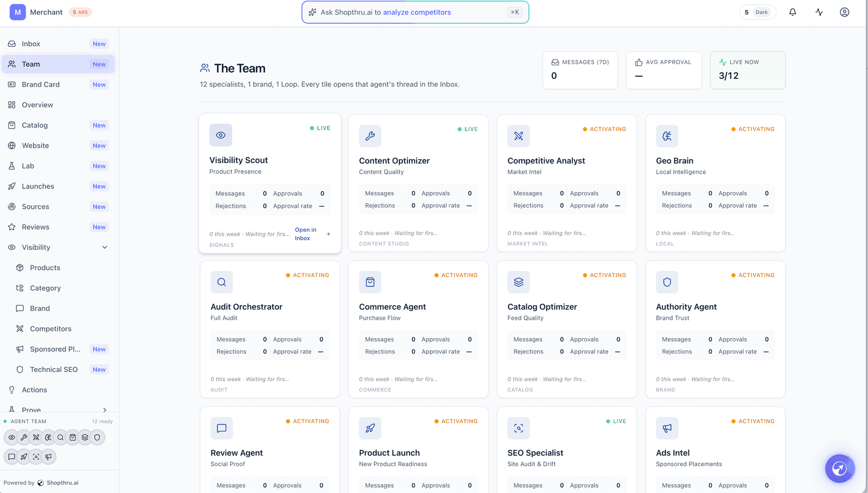Open Website in the sidebar
Viewport: 868px width, 493px height.
(58, 146)
